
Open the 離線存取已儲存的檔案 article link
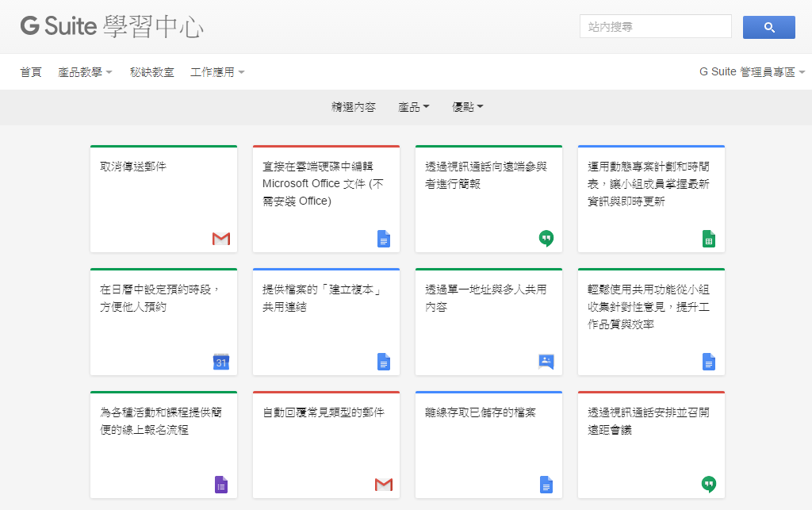[x=481, y=413]
